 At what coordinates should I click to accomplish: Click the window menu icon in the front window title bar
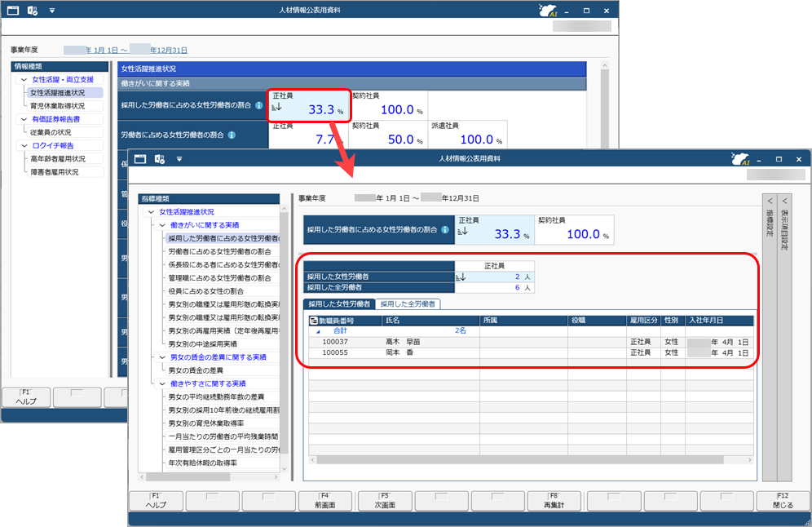coord(140,159)
